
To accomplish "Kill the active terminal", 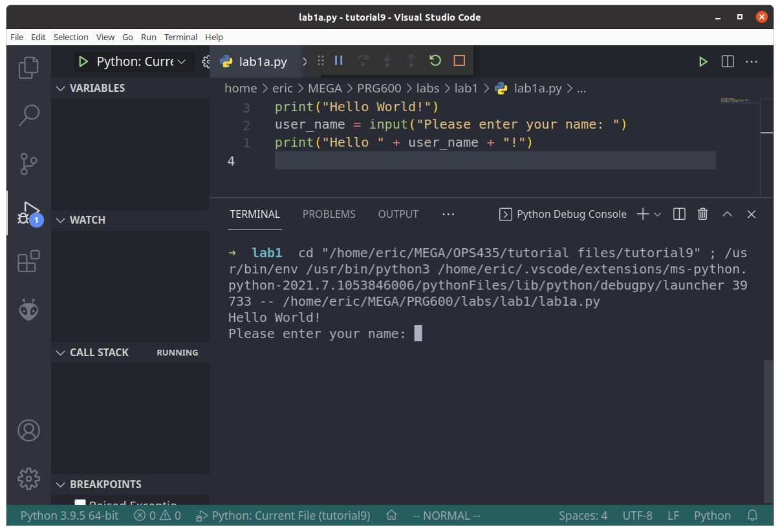I will [x=702, y=214].
